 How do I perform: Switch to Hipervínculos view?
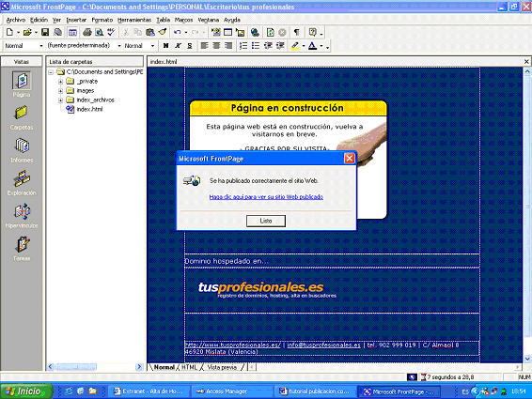point(22,216)
